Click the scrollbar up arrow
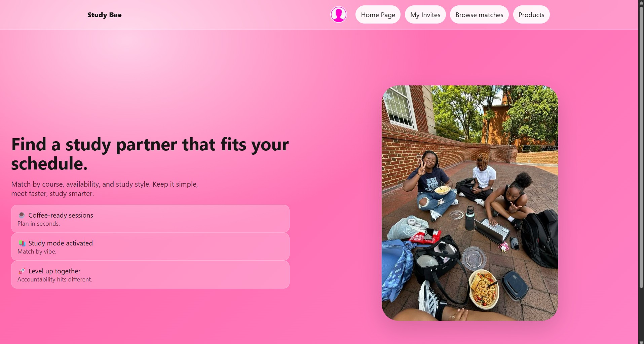 coord(641,3)
